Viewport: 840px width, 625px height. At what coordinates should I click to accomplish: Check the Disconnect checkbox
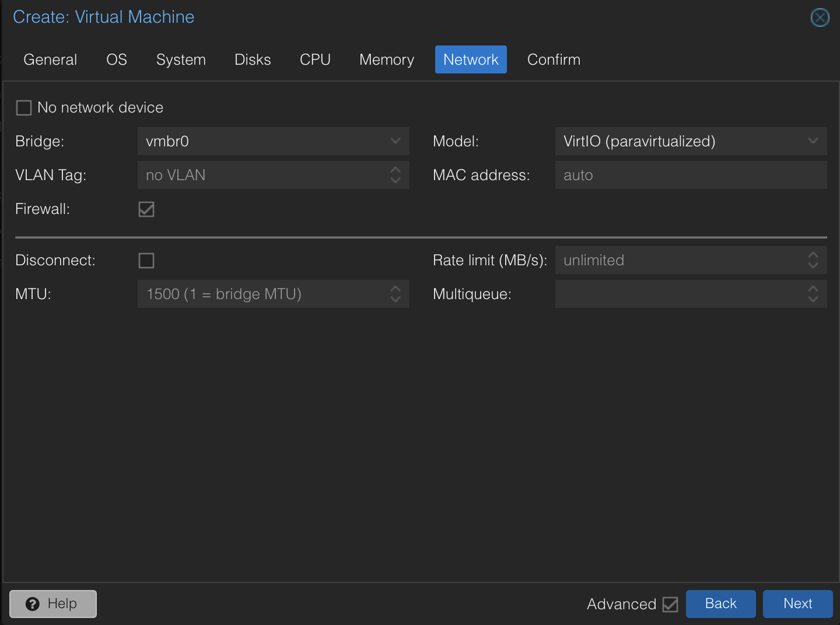146,261
